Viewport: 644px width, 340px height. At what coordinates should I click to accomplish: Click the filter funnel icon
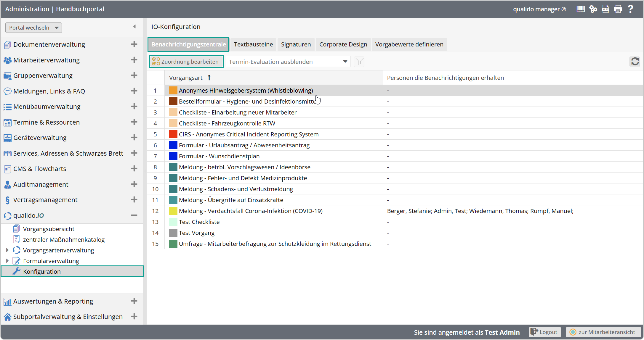tap(359, 62)
